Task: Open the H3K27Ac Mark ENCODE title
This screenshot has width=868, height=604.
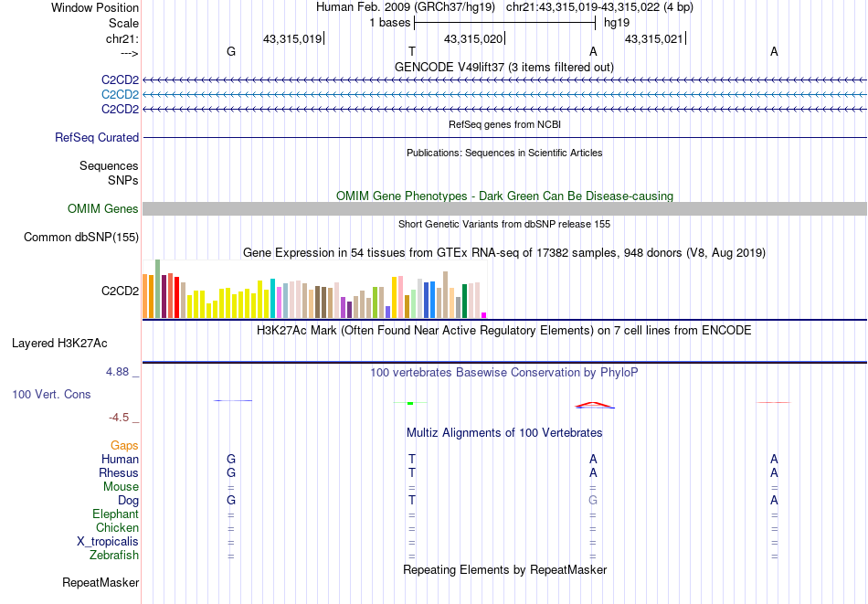Action: [x=504, y=331]
